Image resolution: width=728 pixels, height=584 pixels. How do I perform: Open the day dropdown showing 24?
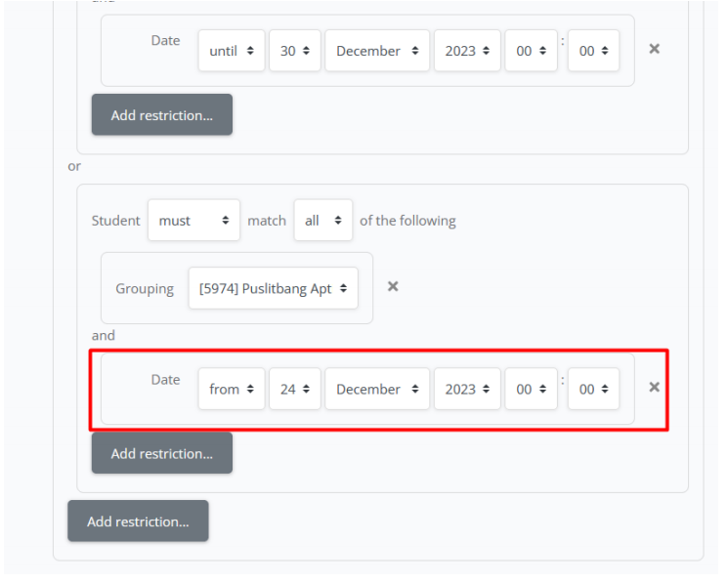294,389
